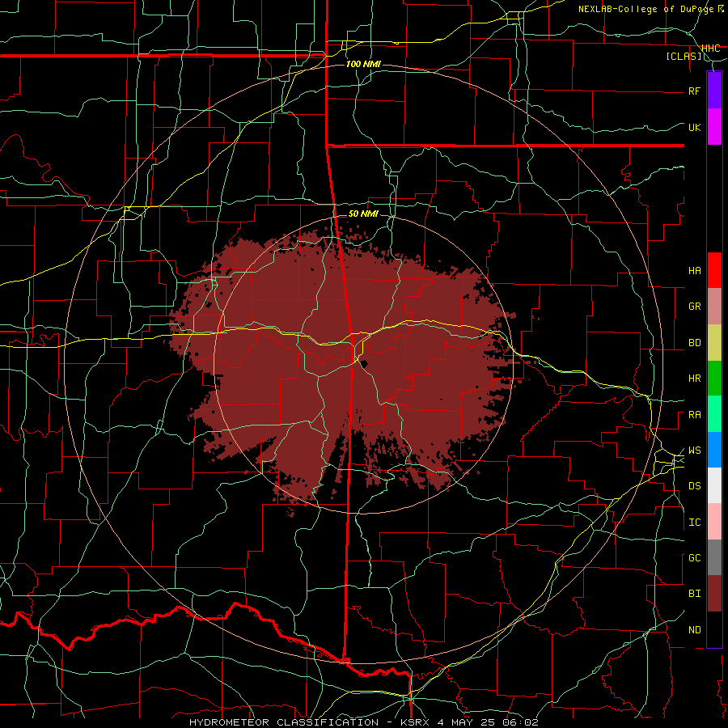This screenshot has height=728, width=728.
Task: Click the BD legend label
Action: coord(695,342)
